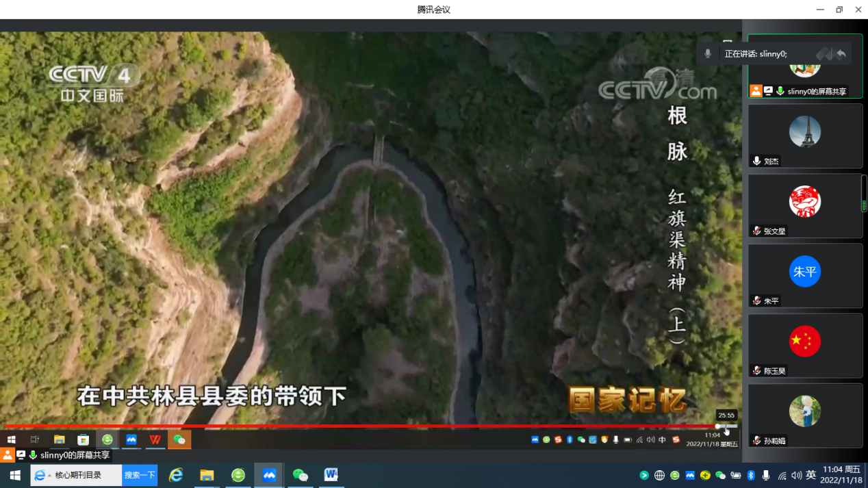Open the 英 input method indicator
868x488 pixels.
[x=810, y=475]
